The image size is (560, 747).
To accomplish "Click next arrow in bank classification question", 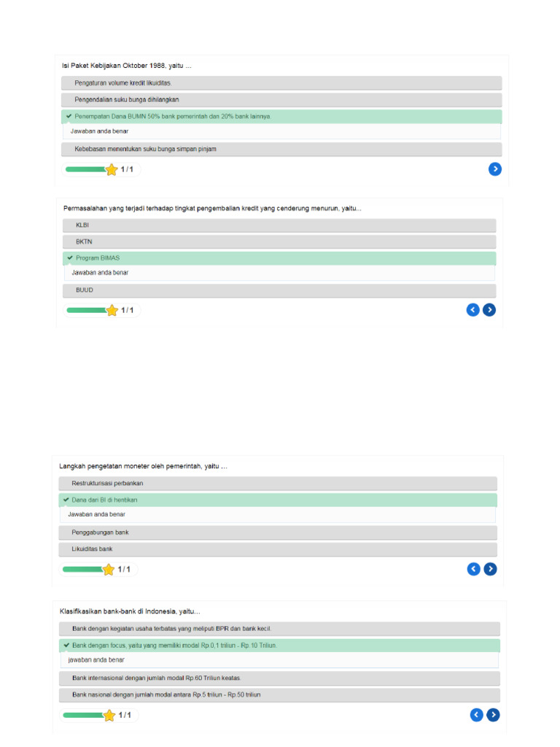I will pos(494,715).
